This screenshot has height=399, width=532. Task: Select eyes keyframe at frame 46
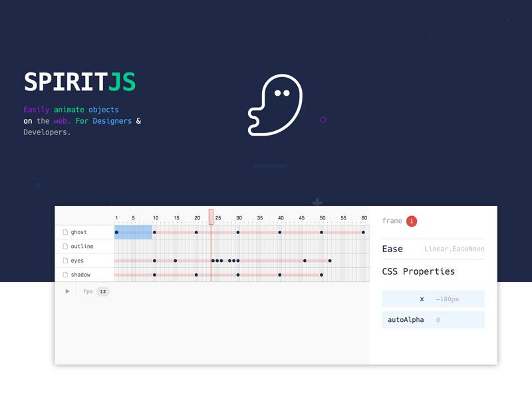[305, 261]
